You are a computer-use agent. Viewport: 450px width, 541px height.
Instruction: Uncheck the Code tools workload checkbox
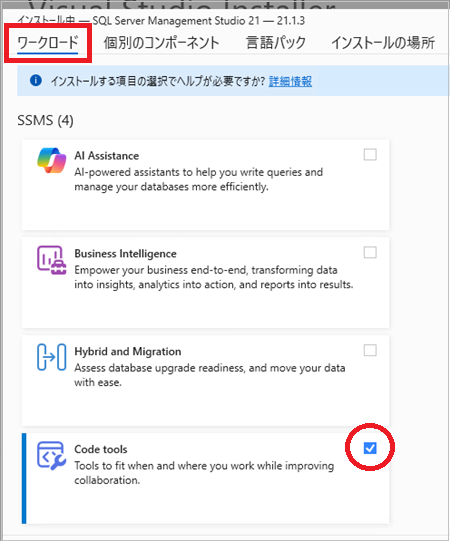[x=370, y=448]
